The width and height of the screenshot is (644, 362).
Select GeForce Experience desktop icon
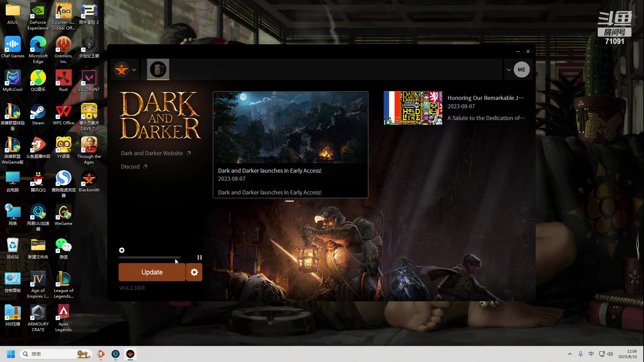click(38, 17)
